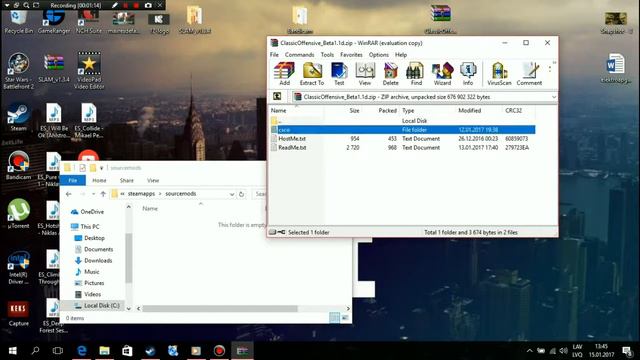640x360 pixels.
Task: Click the Bandicam drawing pencil icon
Action: pos(115,5)
